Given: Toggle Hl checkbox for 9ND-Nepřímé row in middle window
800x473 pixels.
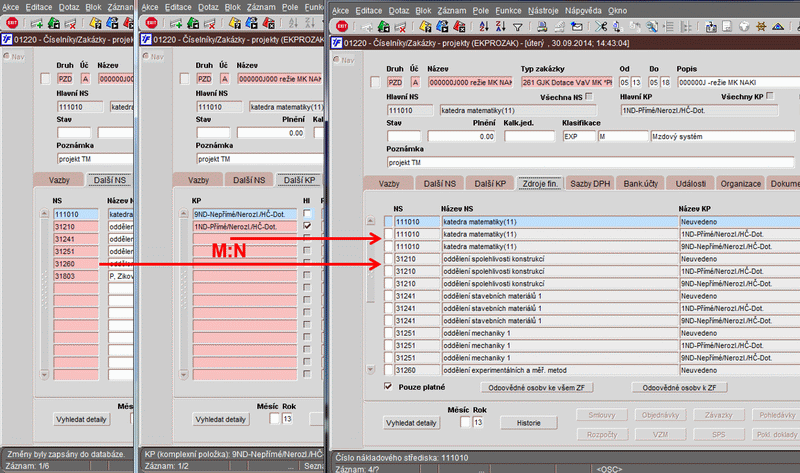Looking at the screenshot, I should (x=307, y=213).
